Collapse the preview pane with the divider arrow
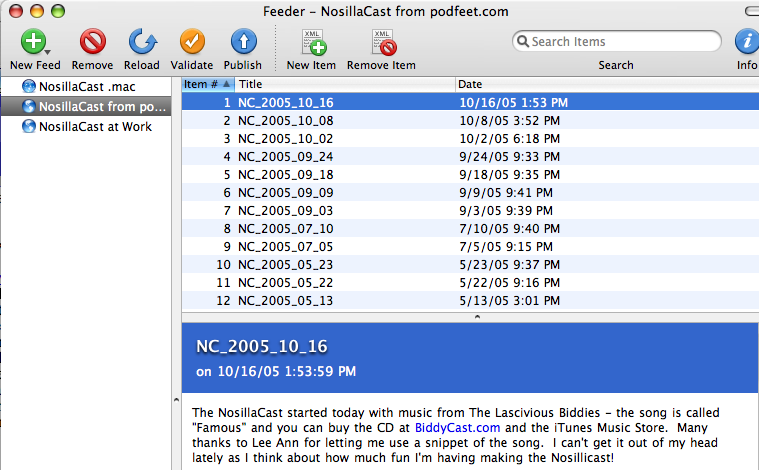This screenshot has height=470, width=759. coord(477,316)
